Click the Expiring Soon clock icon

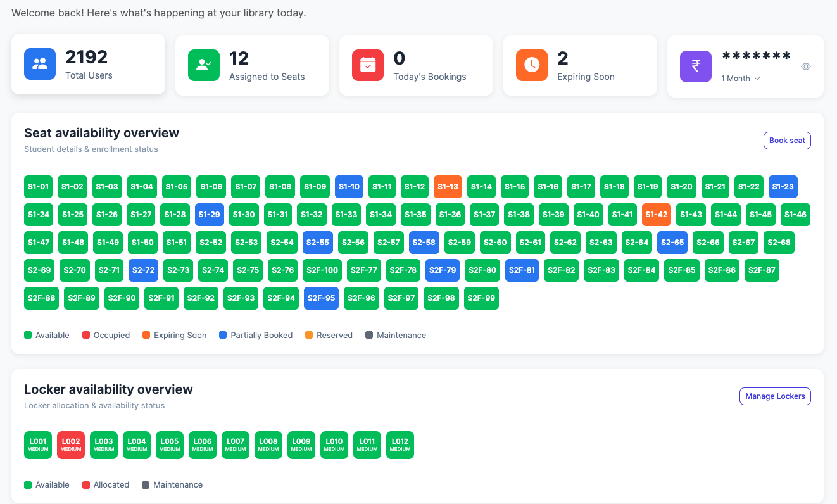(531, 65)
